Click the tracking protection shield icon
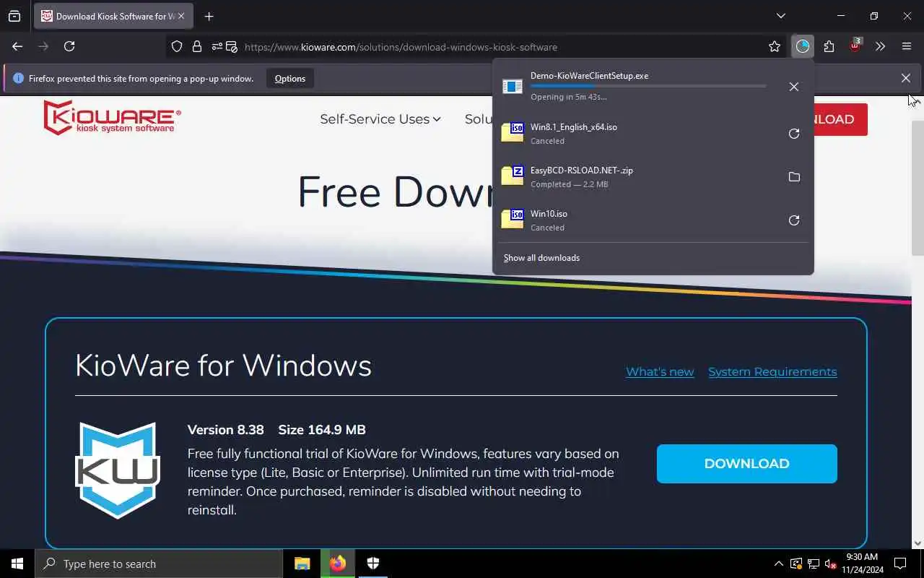Screen dimensions: 924x578 pos(177,46)
